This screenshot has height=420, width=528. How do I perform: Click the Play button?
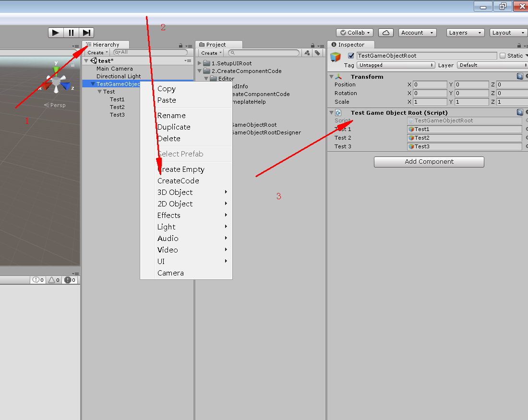click(x=56, y=33)
